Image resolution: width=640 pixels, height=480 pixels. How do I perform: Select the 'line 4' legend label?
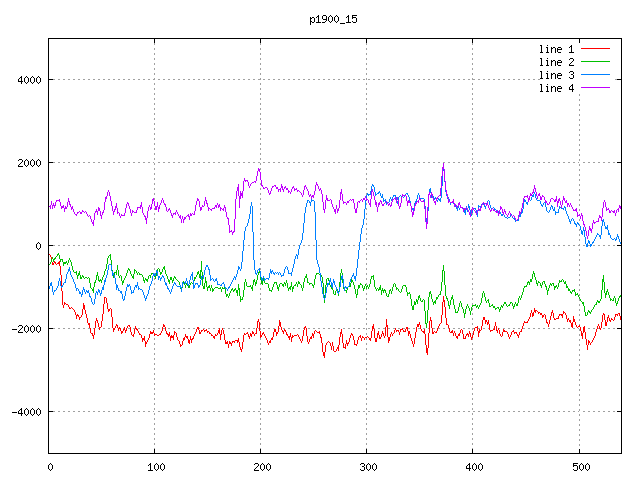pos(556,88)
